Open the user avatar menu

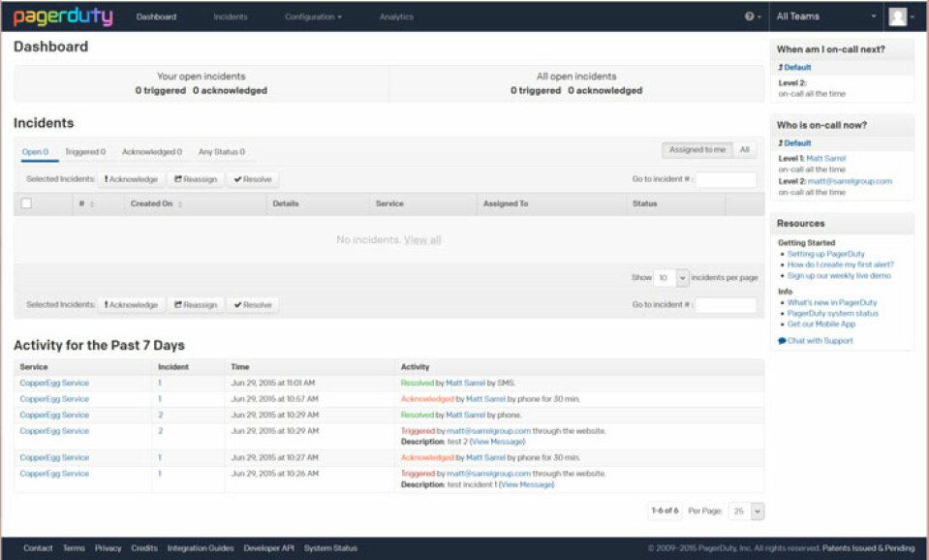(901, 16)
